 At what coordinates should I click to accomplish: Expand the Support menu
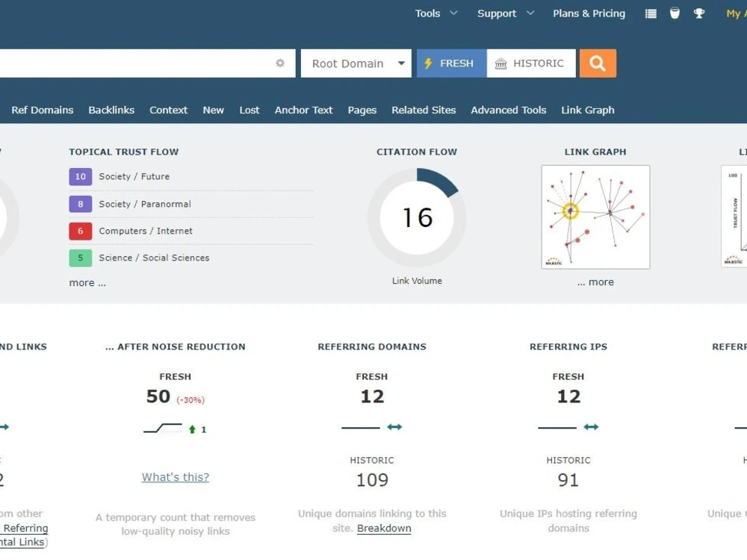click(x=506, y=13)
